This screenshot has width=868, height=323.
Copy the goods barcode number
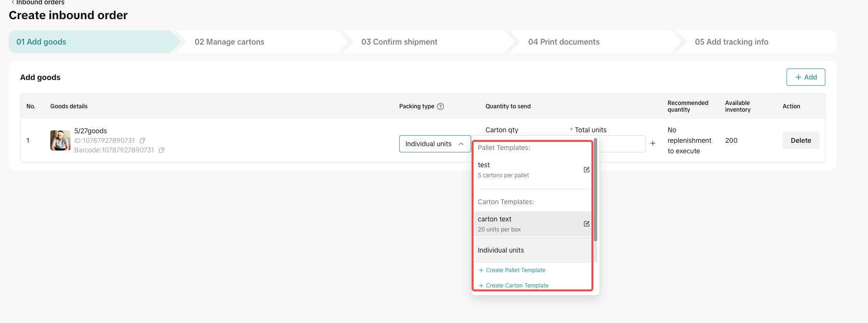tap(162, 150)
